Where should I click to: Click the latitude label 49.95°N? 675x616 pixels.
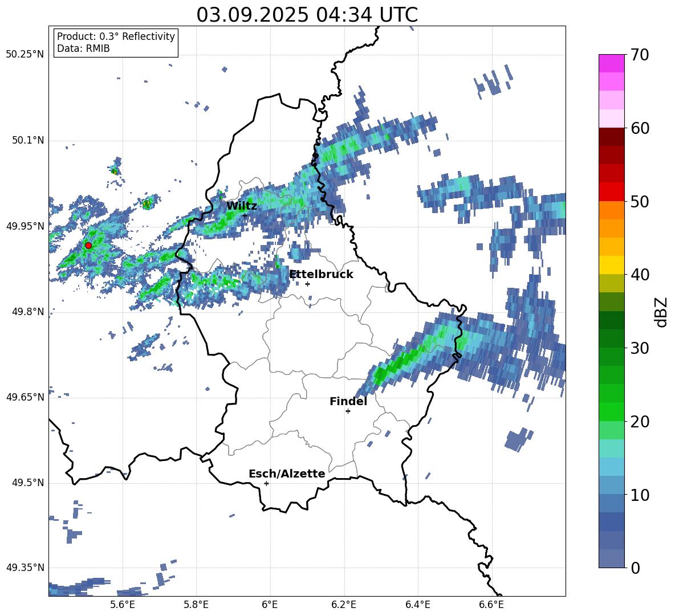click(25, 226)
